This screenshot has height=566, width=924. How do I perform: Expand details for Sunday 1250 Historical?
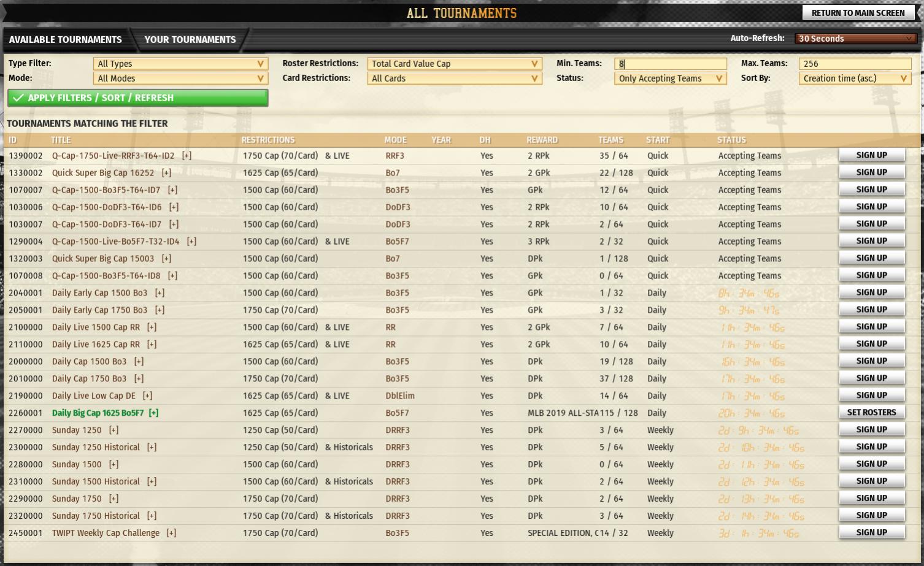pos(152,447)
